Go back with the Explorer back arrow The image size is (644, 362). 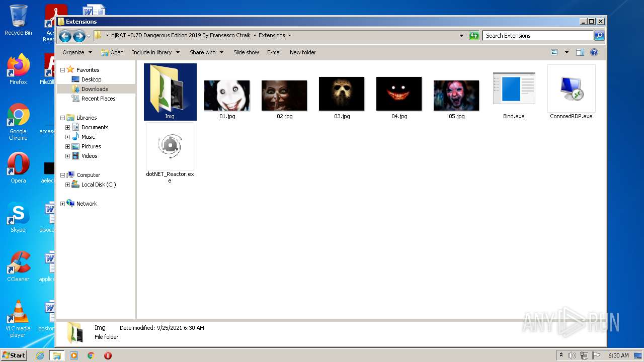click(65, 36)
